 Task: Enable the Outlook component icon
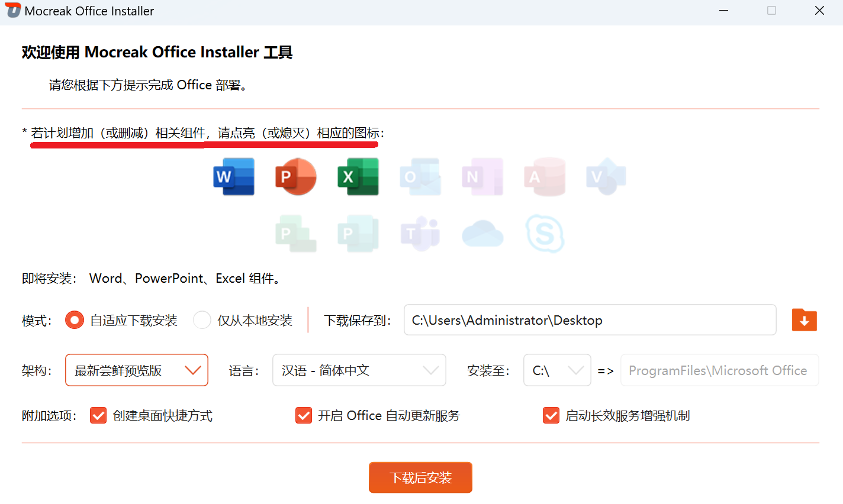pos(420,176)
